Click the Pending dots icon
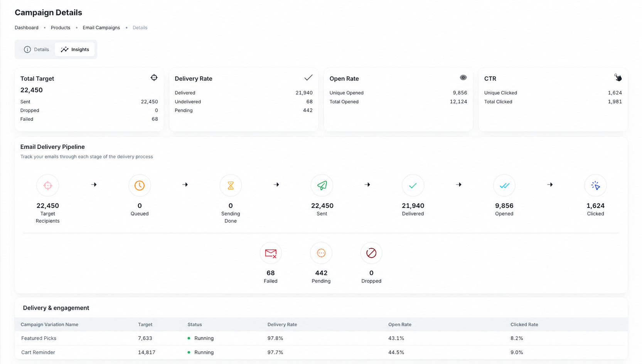 tap(321, 253)
